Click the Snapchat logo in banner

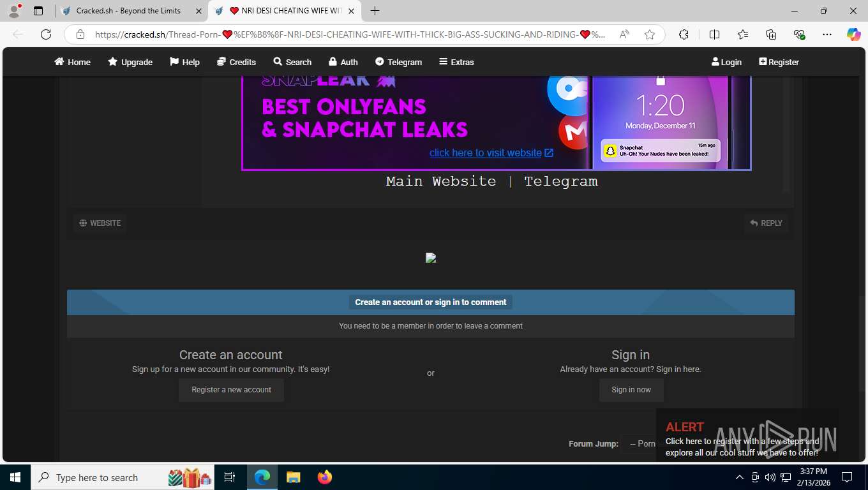(610, 151)
